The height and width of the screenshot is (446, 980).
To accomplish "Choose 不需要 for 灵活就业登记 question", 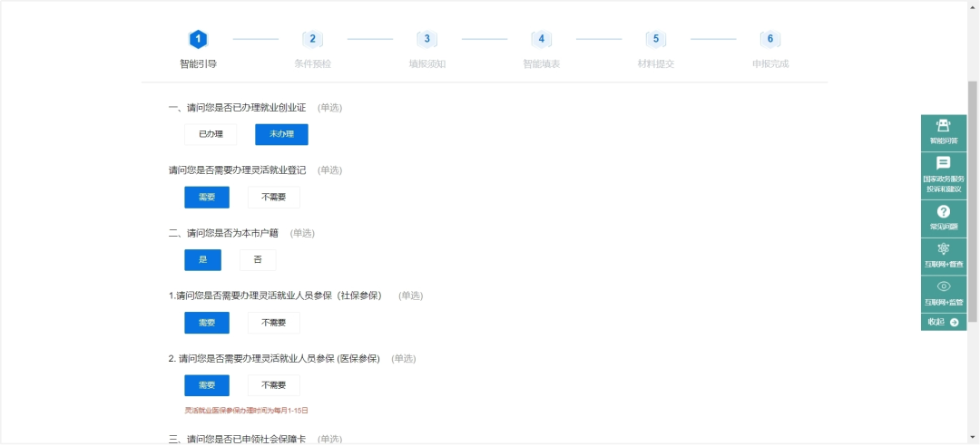I will click(273, 198).
